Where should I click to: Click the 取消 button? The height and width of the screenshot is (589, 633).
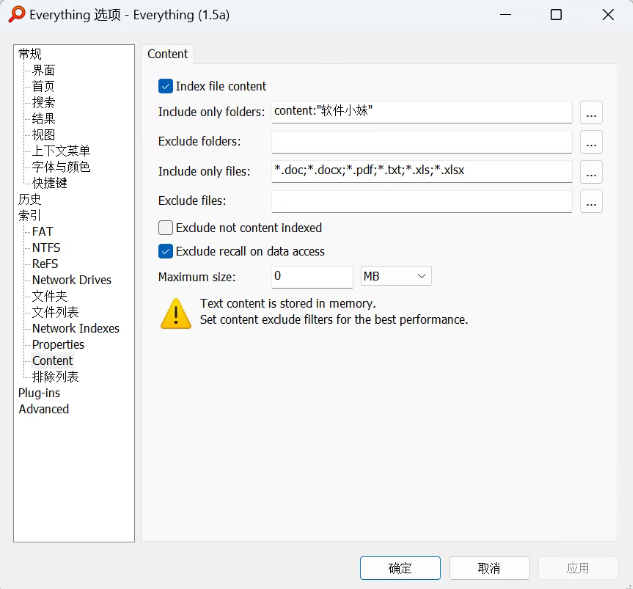point(489,568)
